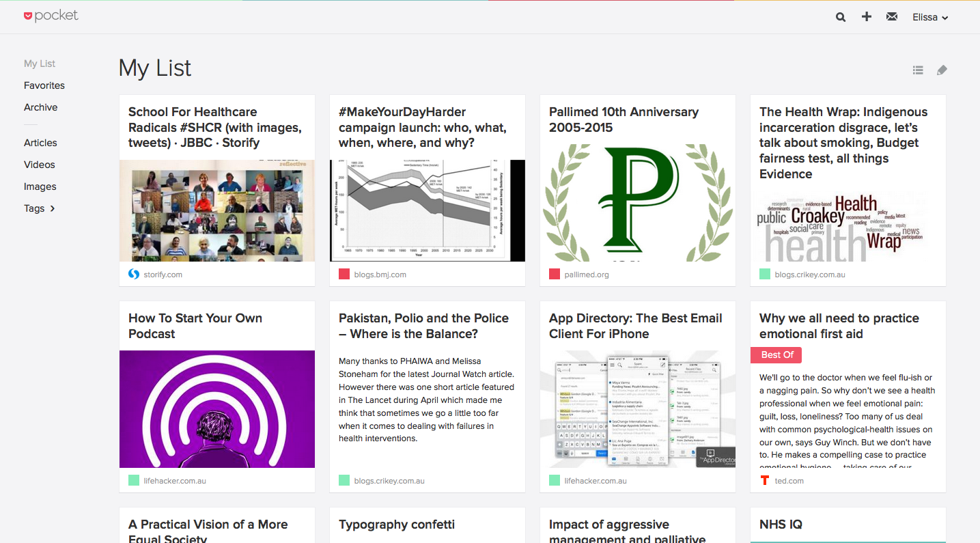Click the purple podcast thumbnail image
The width and height of the screenshot is (980, 543).
[217, 408]
